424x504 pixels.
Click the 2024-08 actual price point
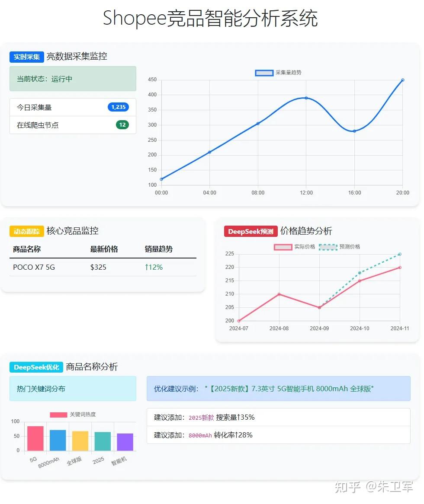279,294
